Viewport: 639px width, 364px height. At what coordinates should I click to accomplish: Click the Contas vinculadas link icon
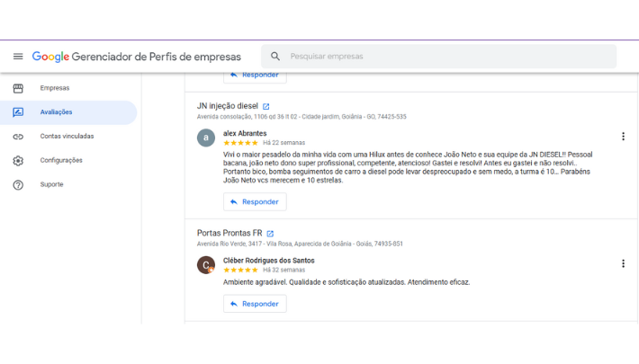[x=18, y=137]
